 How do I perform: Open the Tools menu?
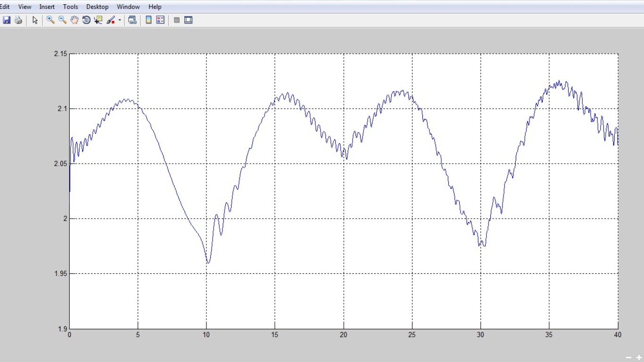[71, 7]
